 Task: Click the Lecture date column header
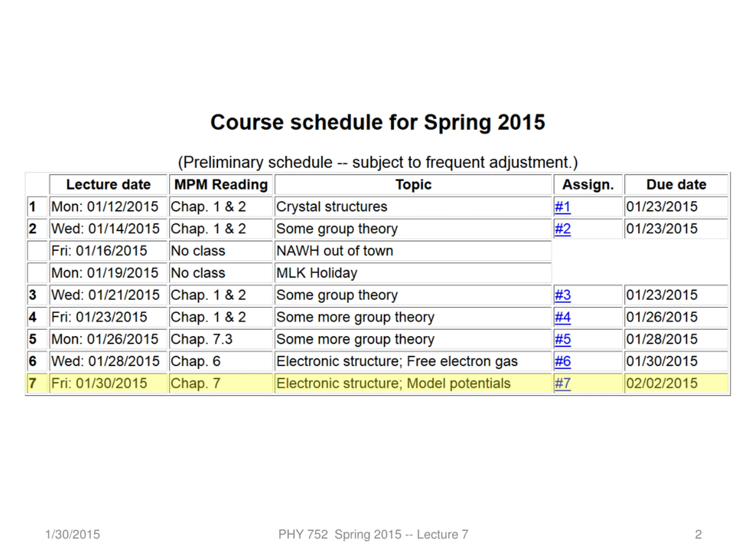109,185
